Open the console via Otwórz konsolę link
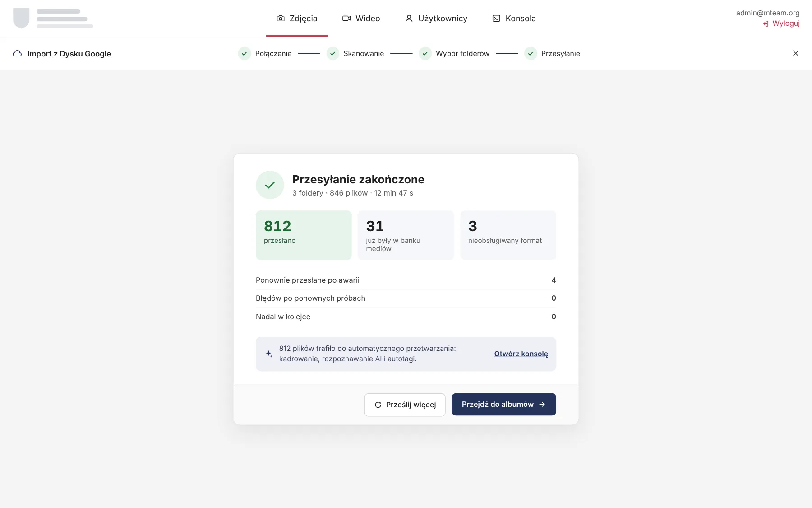The width and height of the screenshot is (812, 508). click(521, 354)
